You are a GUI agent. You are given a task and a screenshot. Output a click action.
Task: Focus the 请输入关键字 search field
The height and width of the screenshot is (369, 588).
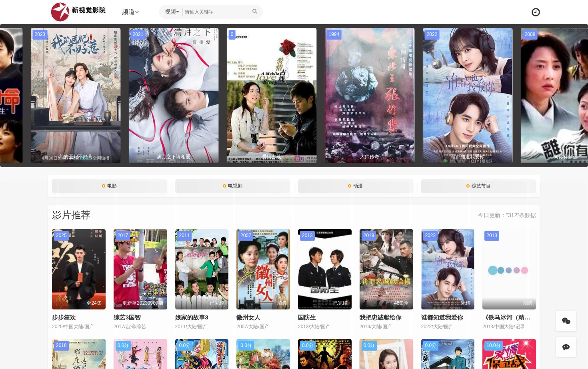[x=216, y=12]
